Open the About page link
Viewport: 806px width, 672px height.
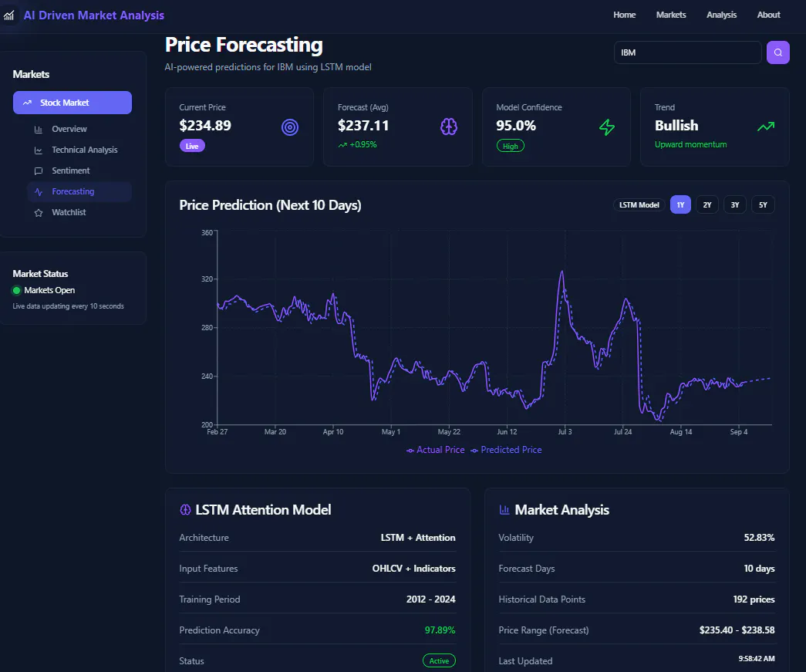768,15
